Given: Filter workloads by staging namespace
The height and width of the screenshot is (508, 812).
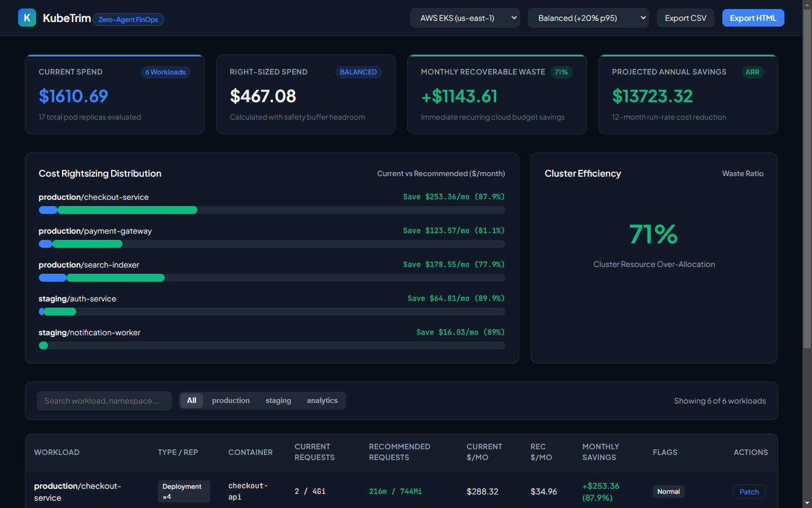Looking at the screenshot, I should 279,401.
